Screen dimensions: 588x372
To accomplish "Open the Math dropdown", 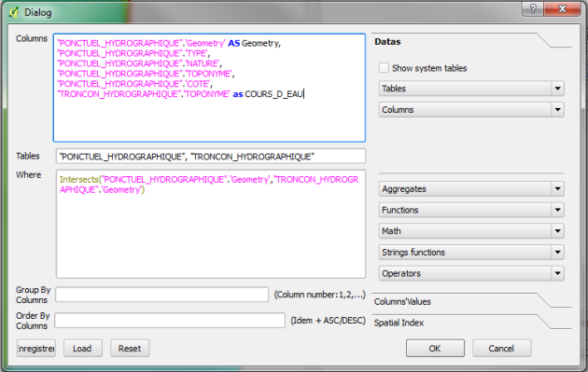I will tap(471, 231).
